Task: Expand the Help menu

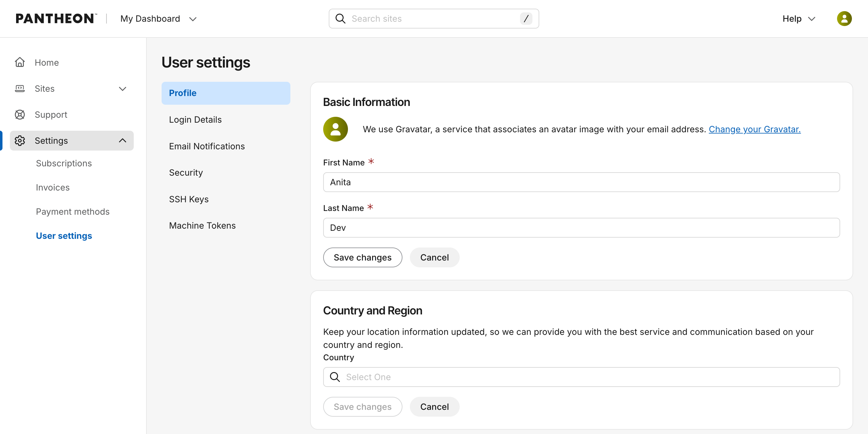Action: pos(799,19)
